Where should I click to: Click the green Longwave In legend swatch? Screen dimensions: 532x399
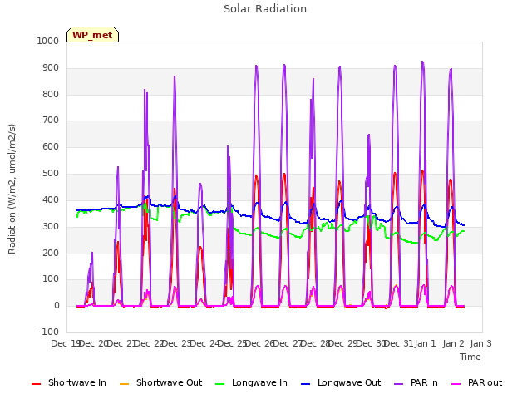[x=220, y=384]
